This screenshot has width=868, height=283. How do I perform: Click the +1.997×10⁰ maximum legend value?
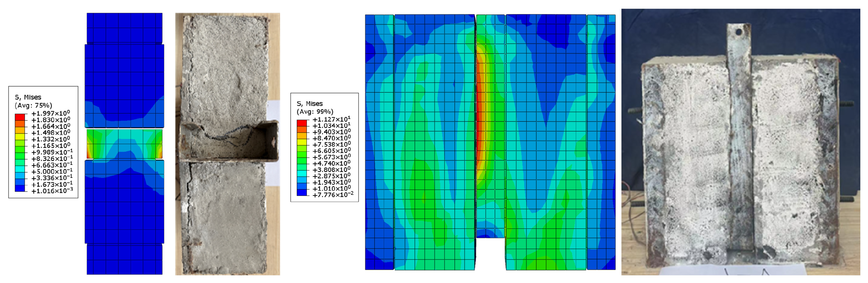tap(51, 114)
